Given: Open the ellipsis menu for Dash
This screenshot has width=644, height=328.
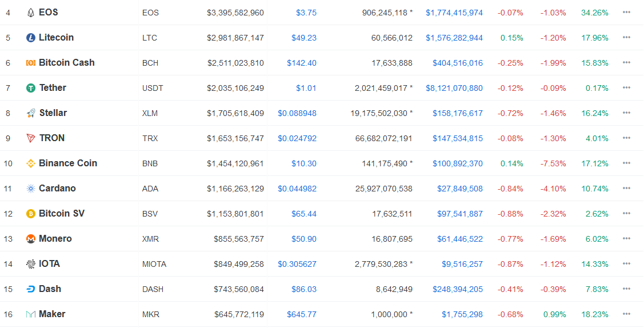Looking at the screenshot, I should coord(626,289).
